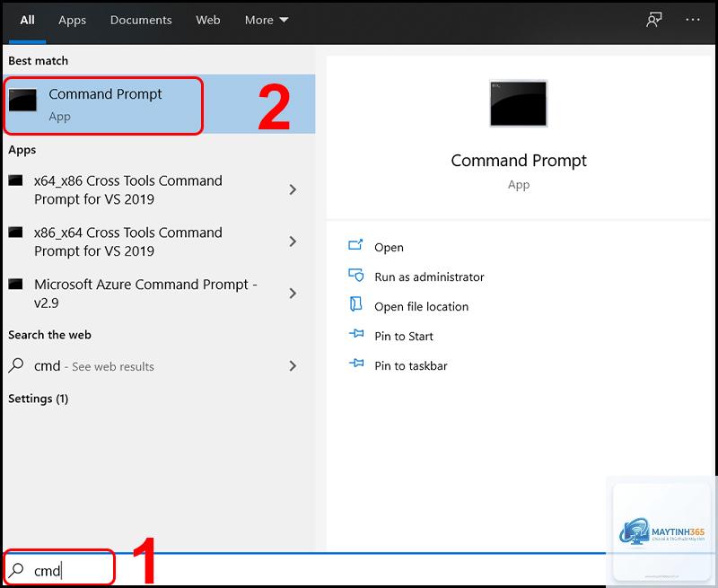Switch to the Web search tab
The width and height of the screenshot is (718, 588).
point(208,20)
